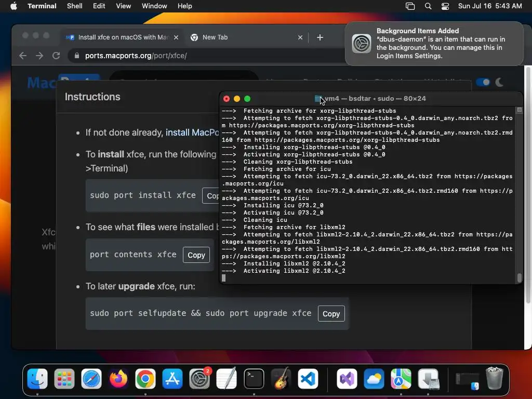Open System Settings with badge in Dock
The image size is (532, 399).
[199, 379]
